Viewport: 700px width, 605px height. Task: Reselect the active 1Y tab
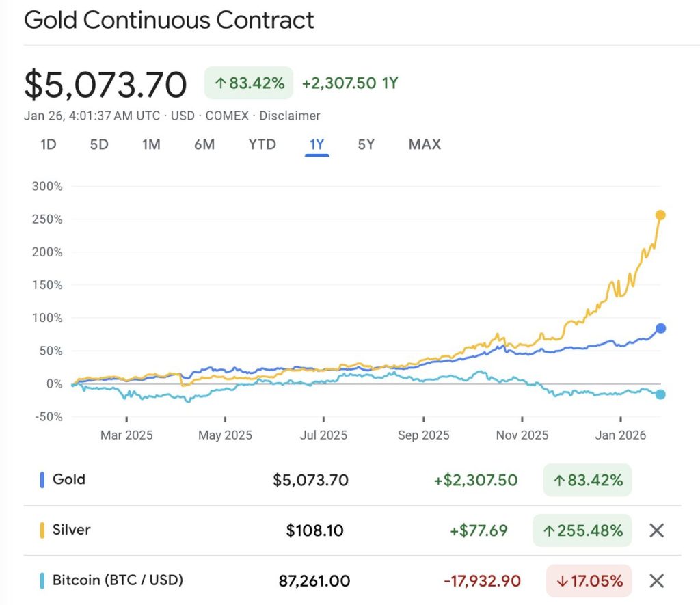click(x=316, y=144)
